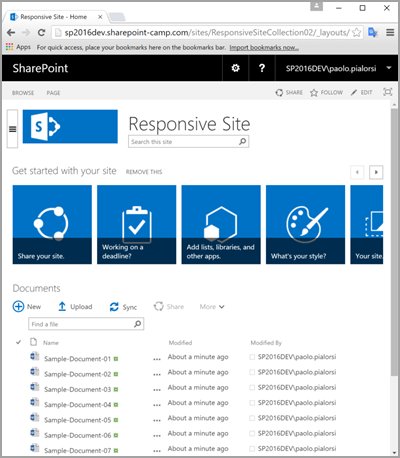Tick presence checkbox for Sample-Document-02's modifier
The width and height of the screenshot is (400, 458).
coord(252,372)
